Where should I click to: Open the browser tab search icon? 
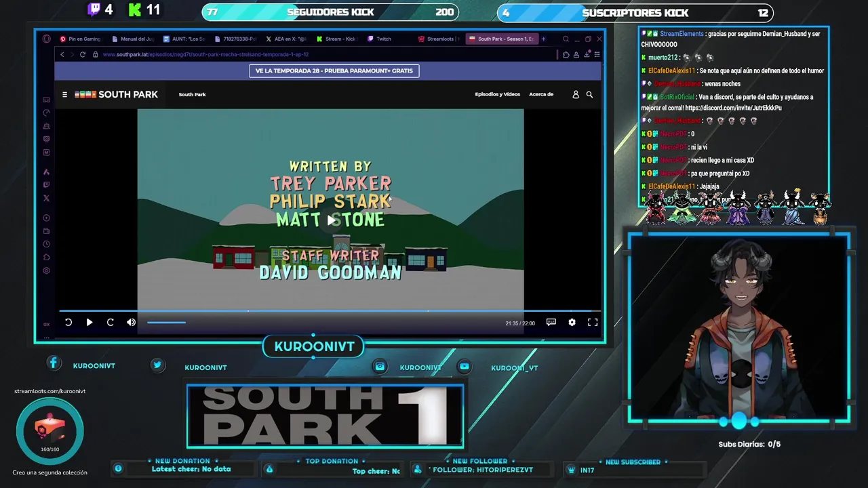click(566, 39)
